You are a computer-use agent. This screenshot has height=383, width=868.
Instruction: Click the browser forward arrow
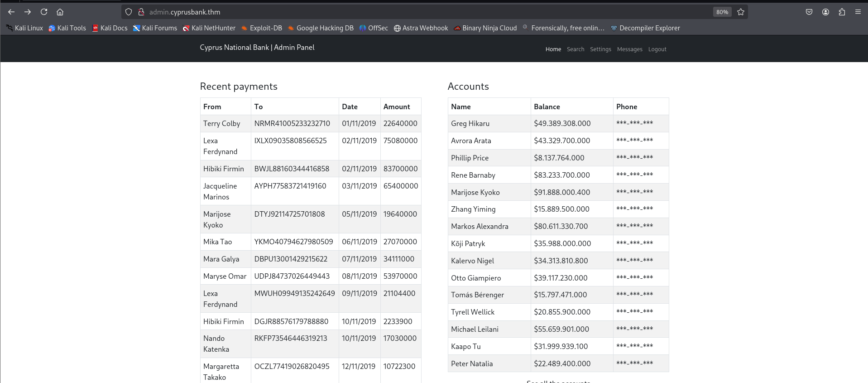click(x=28, y=12)
